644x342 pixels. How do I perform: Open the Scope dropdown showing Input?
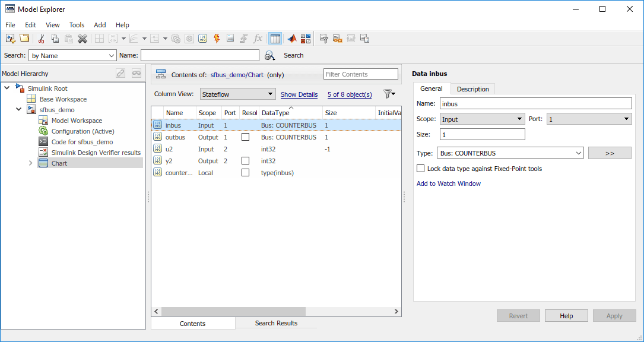point(482,119)
